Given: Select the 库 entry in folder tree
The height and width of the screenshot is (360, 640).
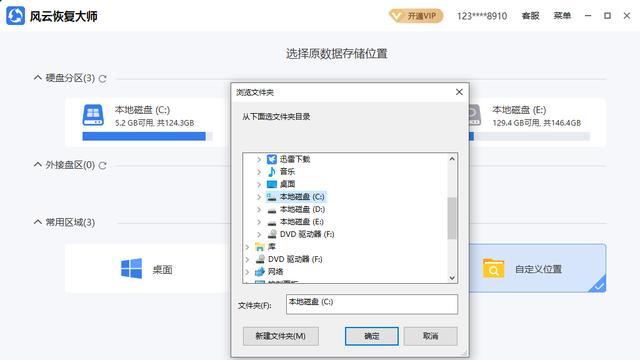Looking at the screenshot, I should point(272,247).
